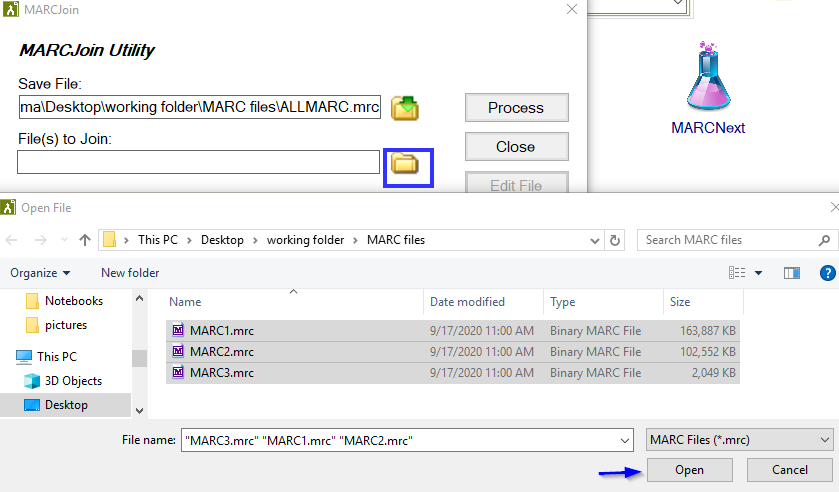The image size is (839, 492).
Task: Launch MARCNext from the flask icon
Action: (708, 76)
